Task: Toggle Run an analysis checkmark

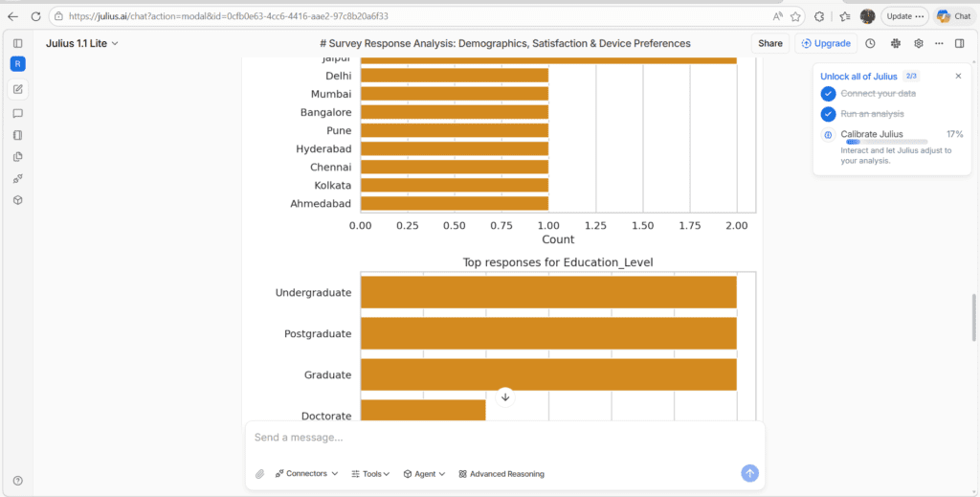Action: pos(828,114)
